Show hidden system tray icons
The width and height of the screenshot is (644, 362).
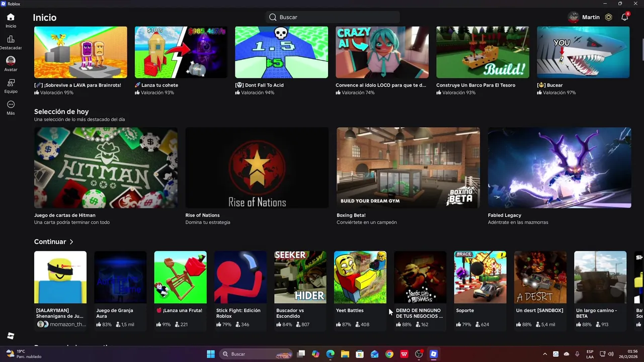click(x=545, y=354)
